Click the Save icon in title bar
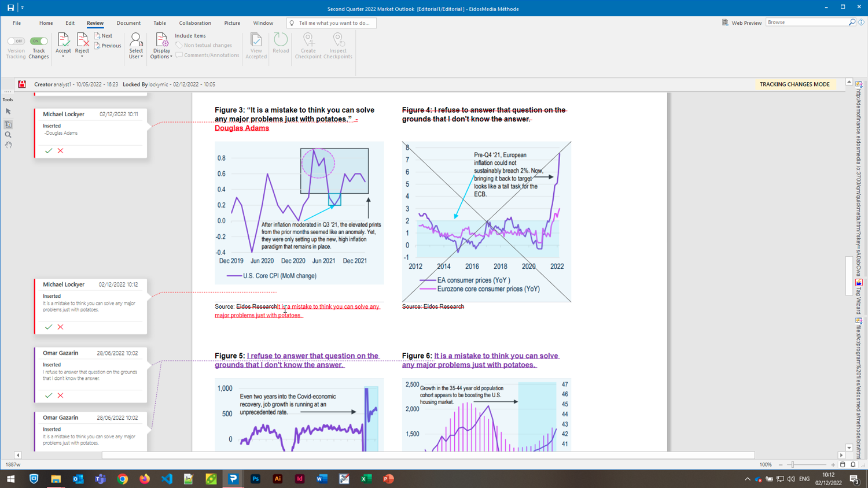This screenshot has height=488, width=868. pyautogui.click(x=10, y=8)
